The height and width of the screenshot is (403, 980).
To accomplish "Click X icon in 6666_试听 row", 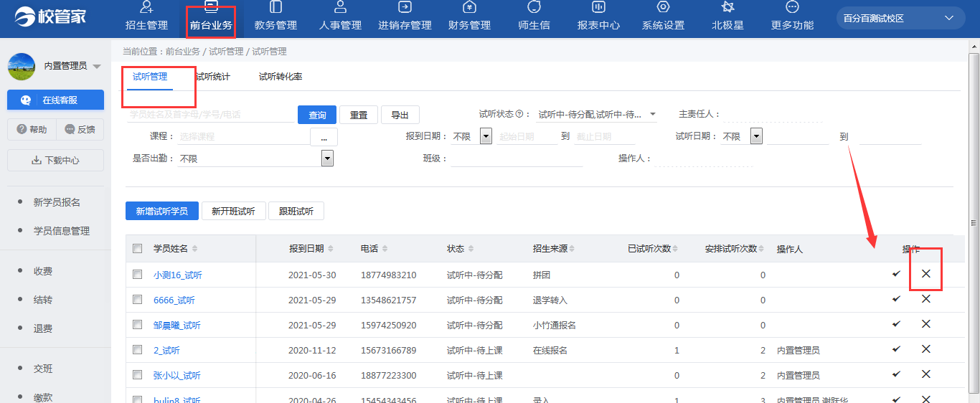I will pos(925,299).
